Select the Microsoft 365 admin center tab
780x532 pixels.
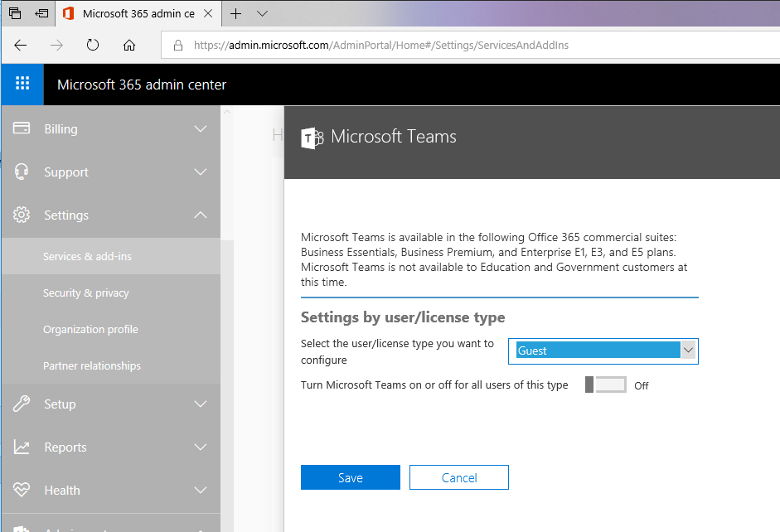click(x=138, y=13)
